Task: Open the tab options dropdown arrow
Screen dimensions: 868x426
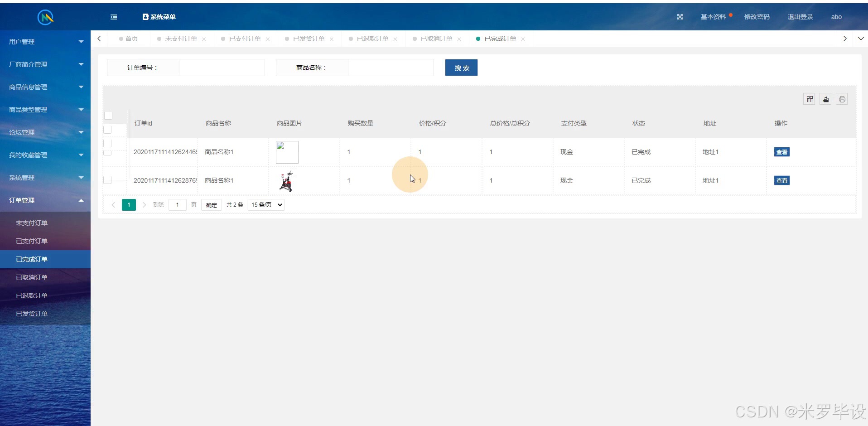Action: [861, 39]
